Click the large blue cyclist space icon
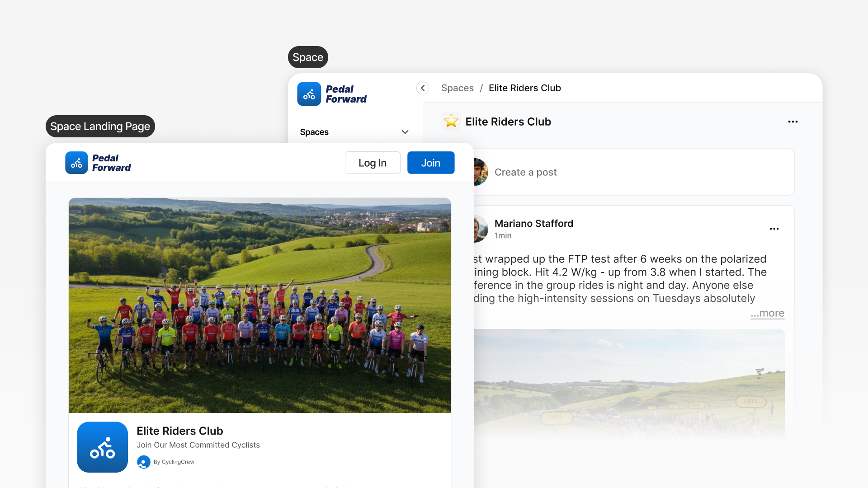 pos(102,447)
